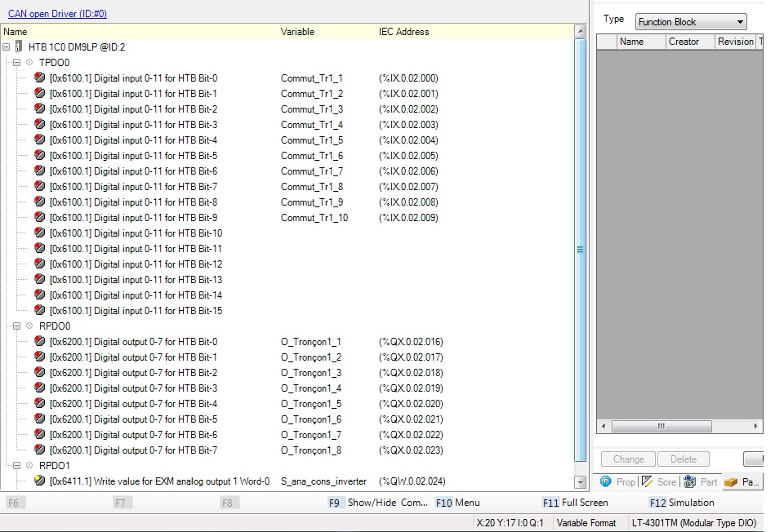Click yellow icon of EXM analog output row

point(40,481)
